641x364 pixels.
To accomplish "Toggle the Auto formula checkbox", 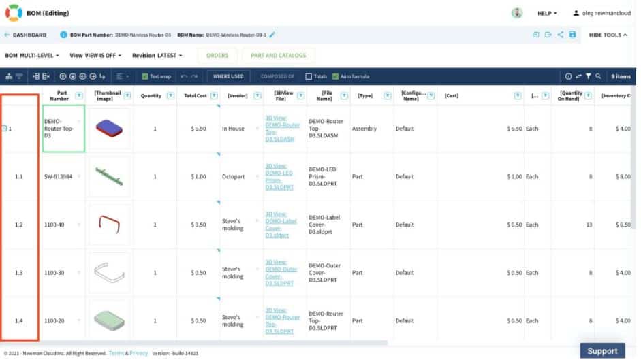I will point(336,76).
